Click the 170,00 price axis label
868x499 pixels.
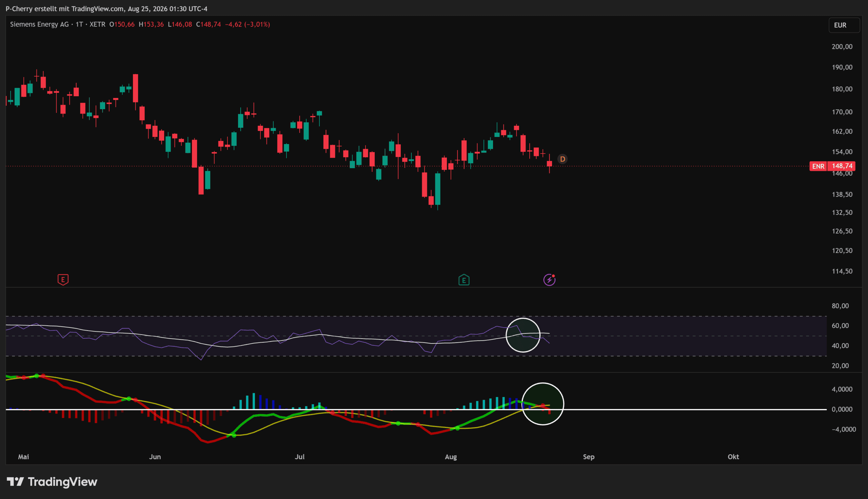tap(842, 112)
